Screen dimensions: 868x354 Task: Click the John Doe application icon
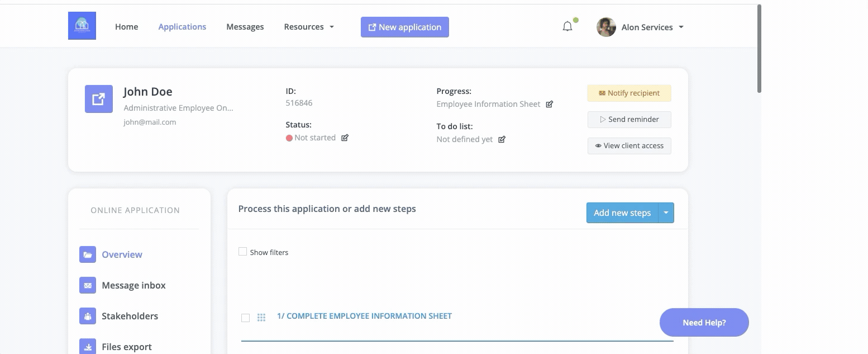click(x=99, y=99)
